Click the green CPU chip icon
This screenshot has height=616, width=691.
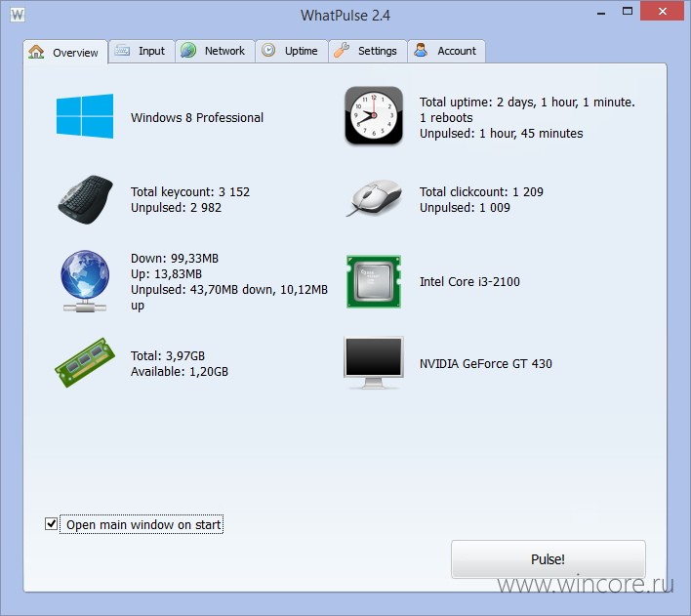[x=374, y=281]
